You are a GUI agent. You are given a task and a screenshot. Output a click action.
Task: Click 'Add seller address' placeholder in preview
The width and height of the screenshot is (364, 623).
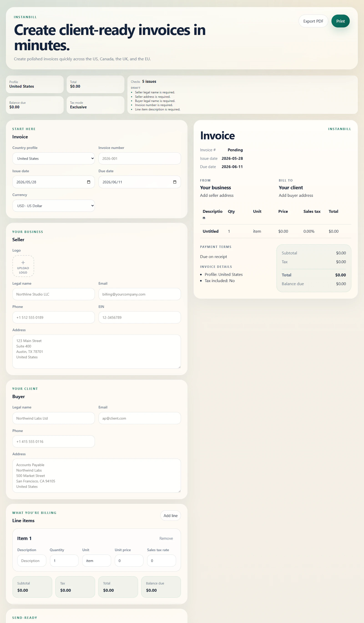coord(217,195)
